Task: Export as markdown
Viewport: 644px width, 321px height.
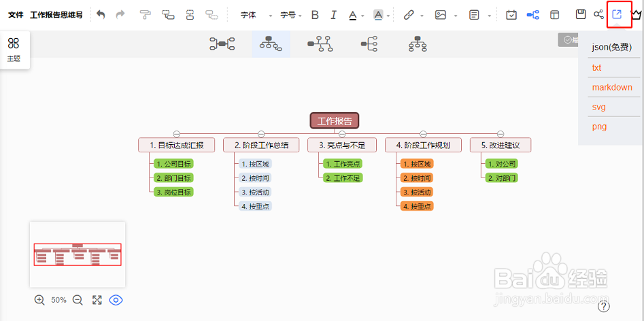Action: tap(612, 88)
